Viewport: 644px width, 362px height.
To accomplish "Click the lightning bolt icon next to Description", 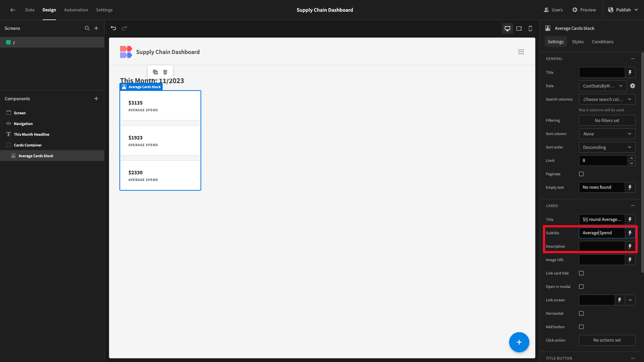I will click(630, 246).
